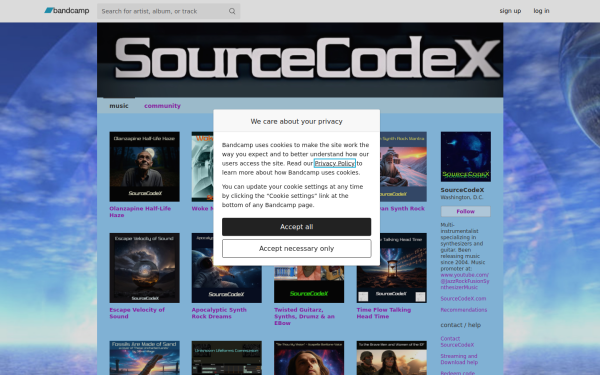Screen dimensions: 600x375
Task: Click Twisted Guitarz, Synths, Drumz title link
Action: tap(304, 316)
